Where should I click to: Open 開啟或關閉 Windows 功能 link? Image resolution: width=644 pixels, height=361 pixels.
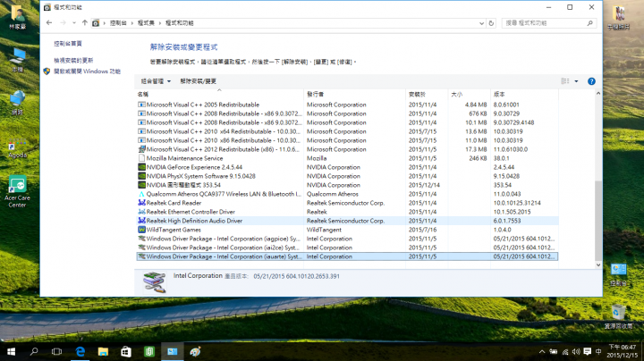tap(87, 71)
